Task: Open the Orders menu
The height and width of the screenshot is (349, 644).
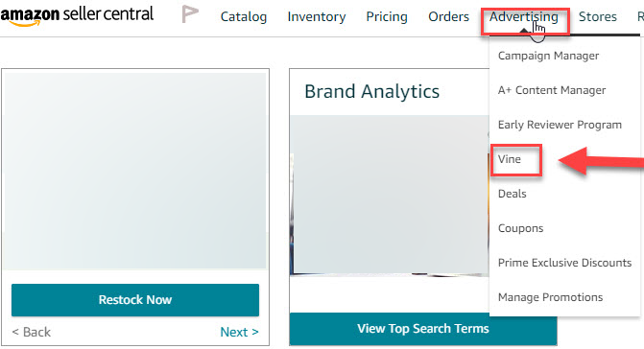Action: point(448,17)
